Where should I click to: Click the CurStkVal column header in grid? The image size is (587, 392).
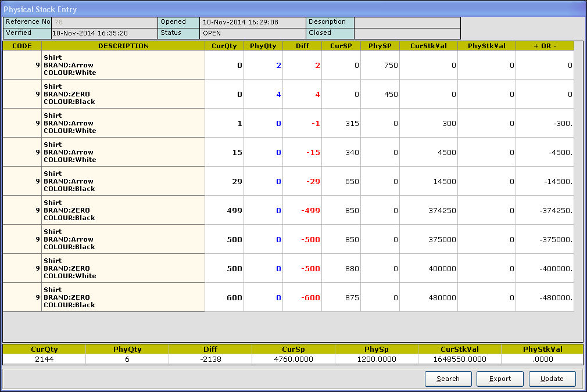(429, 46)
